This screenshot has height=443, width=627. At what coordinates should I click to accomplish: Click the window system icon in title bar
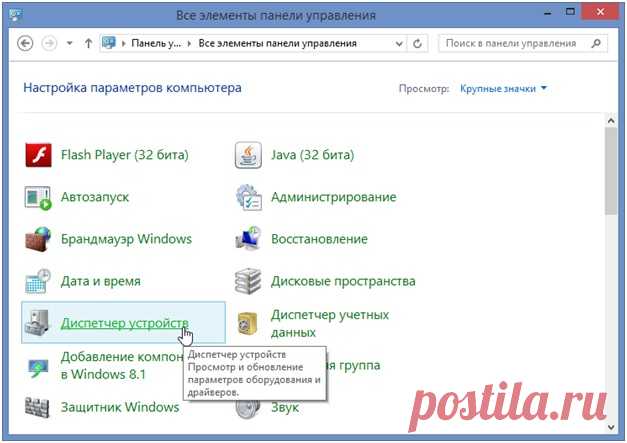tap(16, 15)
